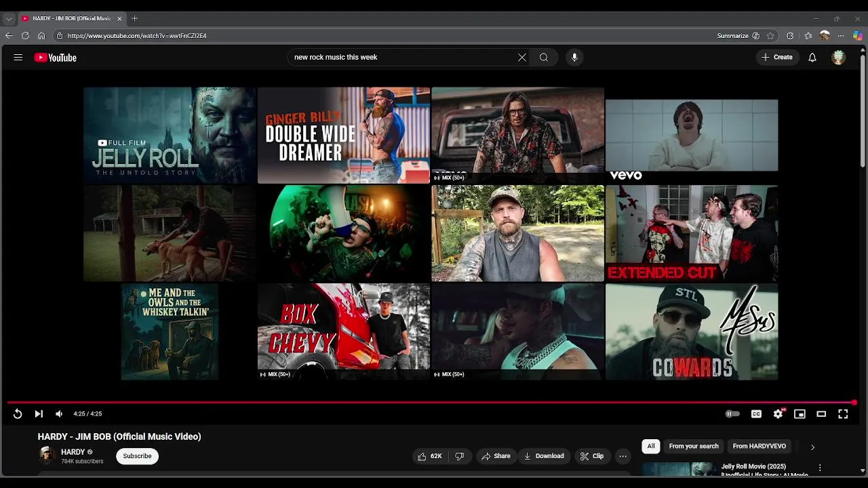Select From your search chip
868x488 pixels.
(694, 446)
